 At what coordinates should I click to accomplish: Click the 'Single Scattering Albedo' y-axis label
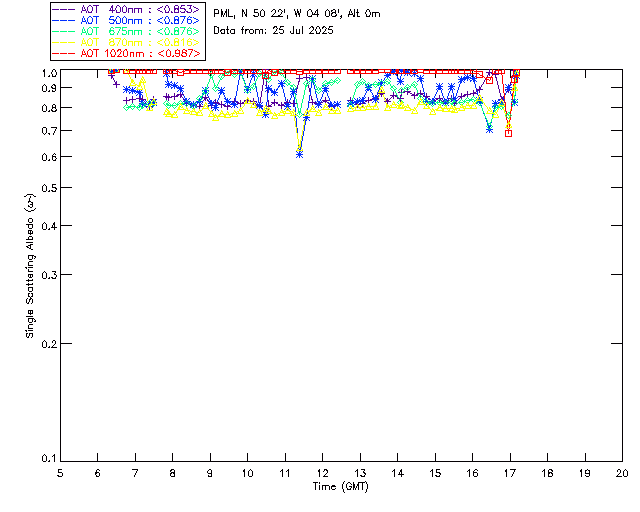tap(30, 266)
